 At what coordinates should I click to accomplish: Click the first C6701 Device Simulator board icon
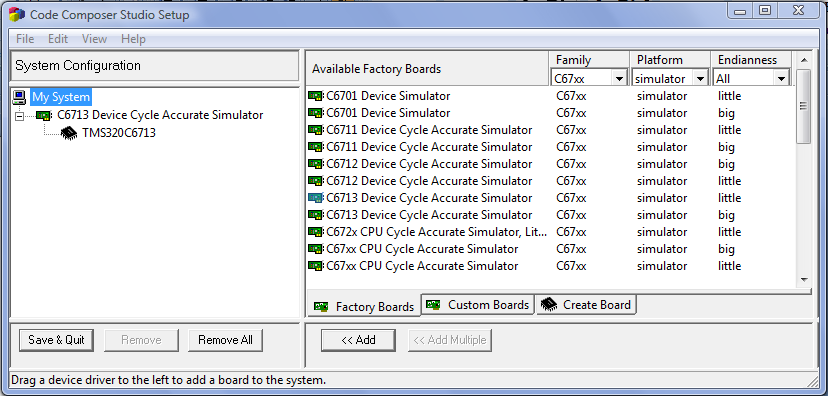pyautogui.click(x=315, y=96)
